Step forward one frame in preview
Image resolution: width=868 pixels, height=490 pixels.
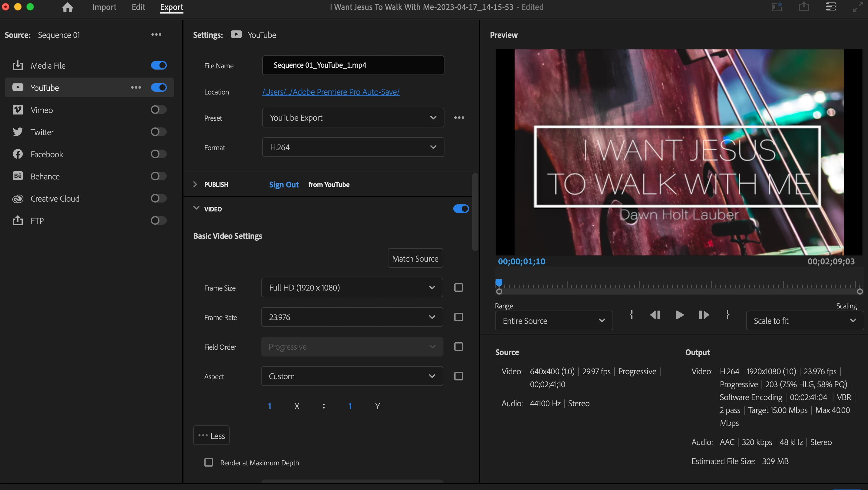(x=704, y=315)
